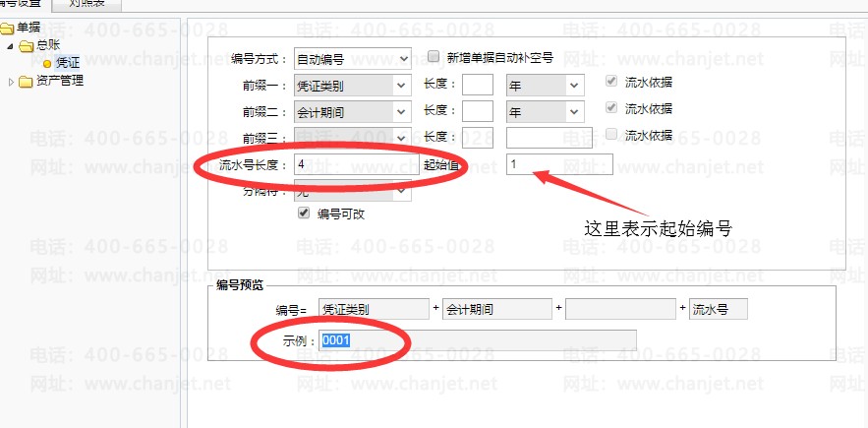Click the 示例 preview field
Image resolution: width=868 pixels, height=428 pixels.
(478, 339)
